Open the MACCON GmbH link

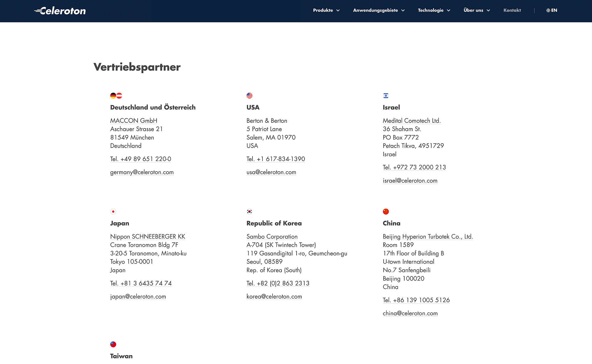pyautogui.click(x=133, y=120)
